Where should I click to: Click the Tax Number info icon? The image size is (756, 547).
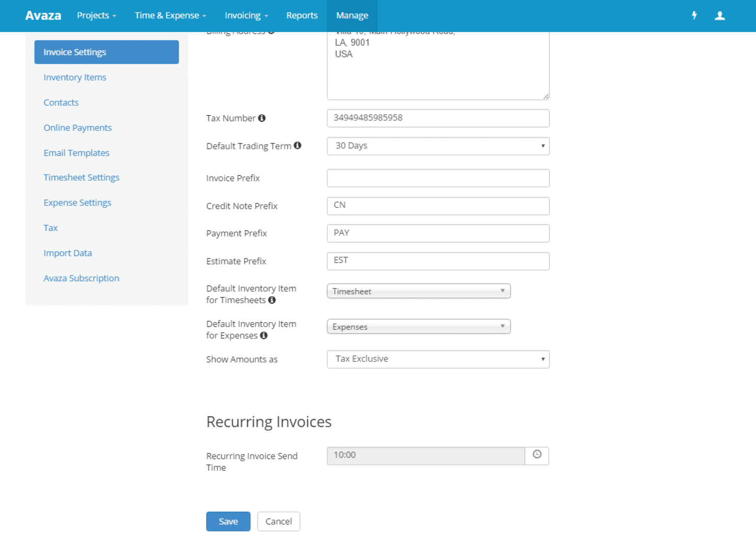(262, 118)
